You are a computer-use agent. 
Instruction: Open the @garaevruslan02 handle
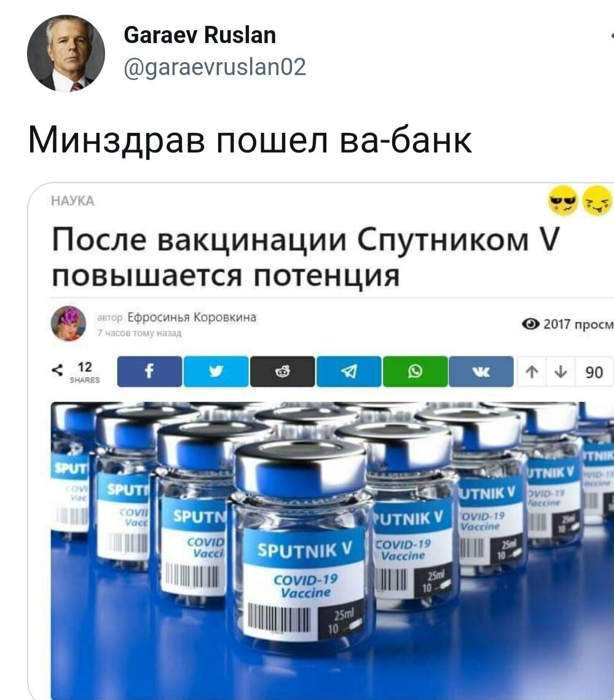pos(215,67)
